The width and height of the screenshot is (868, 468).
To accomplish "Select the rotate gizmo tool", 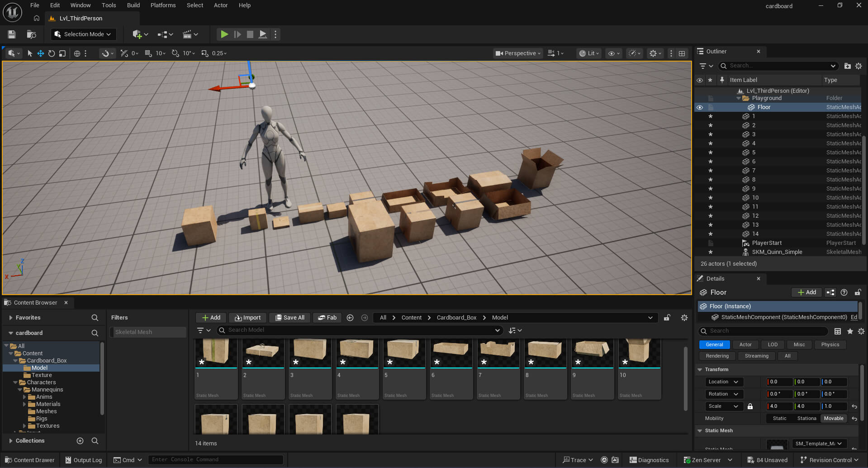I will pyautogui.click(x=52, y=53).
